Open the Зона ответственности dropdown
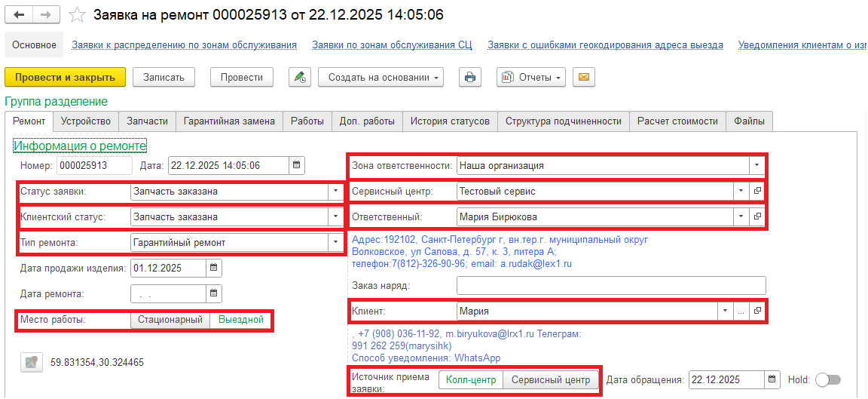 click(x=756, y=166)
